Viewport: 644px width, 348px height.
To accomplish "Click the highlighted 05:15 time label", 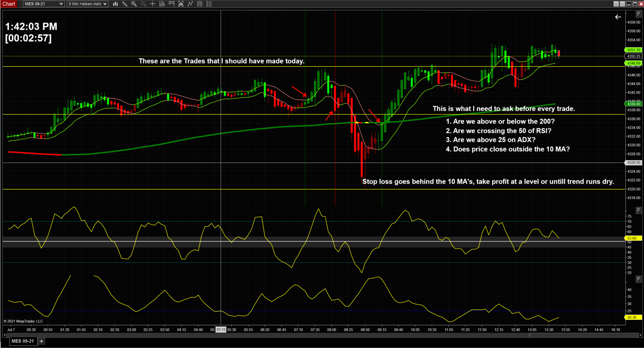I will (221, 330).
